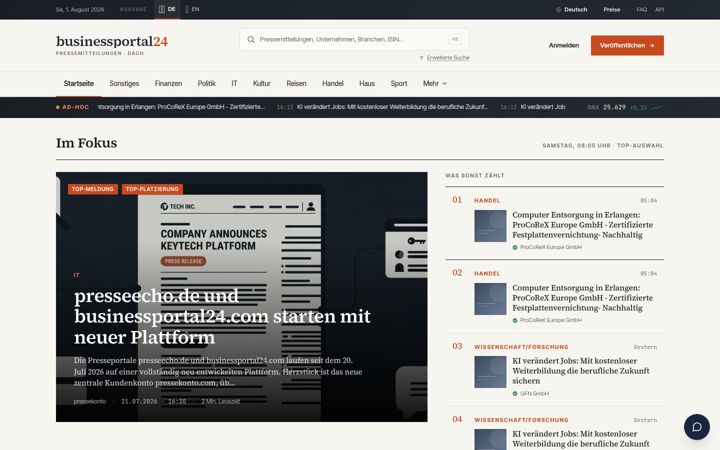Open the Kultur category
This screenshot has height=450, width=720.
tap(262, 84)
